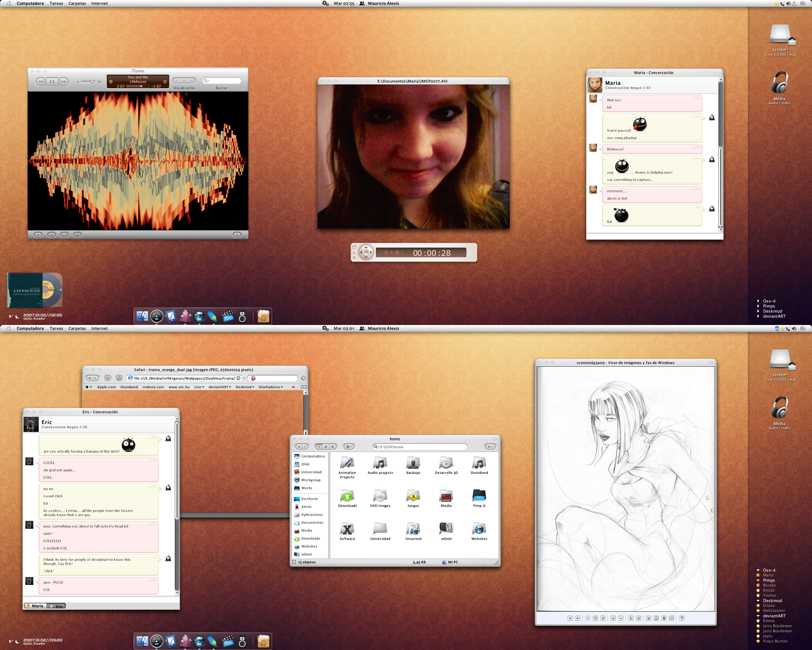The image size is (812, 650).
Task: Click Safari's Home button
Action: [119, 378]
